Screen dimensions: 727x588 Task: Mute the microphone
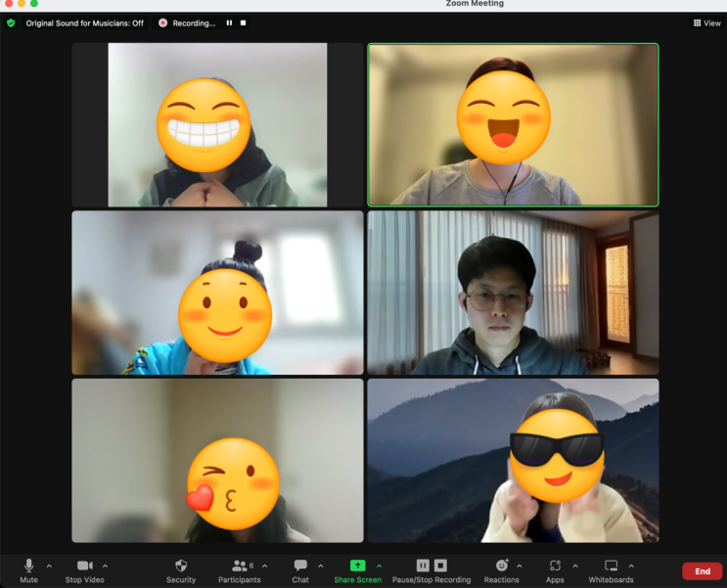click(x=28, y=570)
